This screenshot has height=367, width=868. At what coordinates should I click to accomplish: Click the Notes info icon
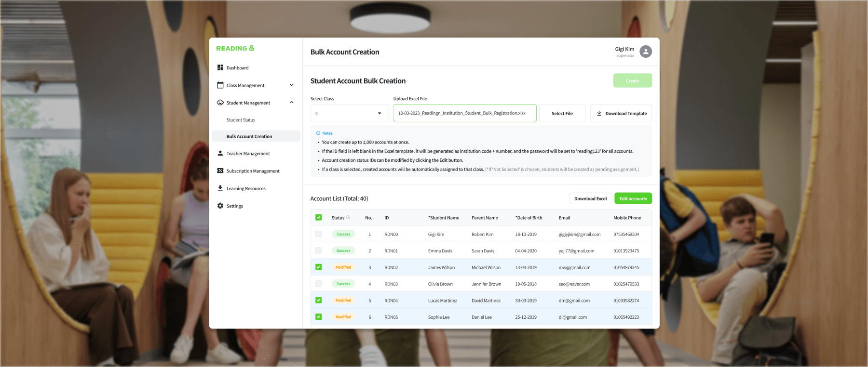pyautogui.click(x=318, y=133)
